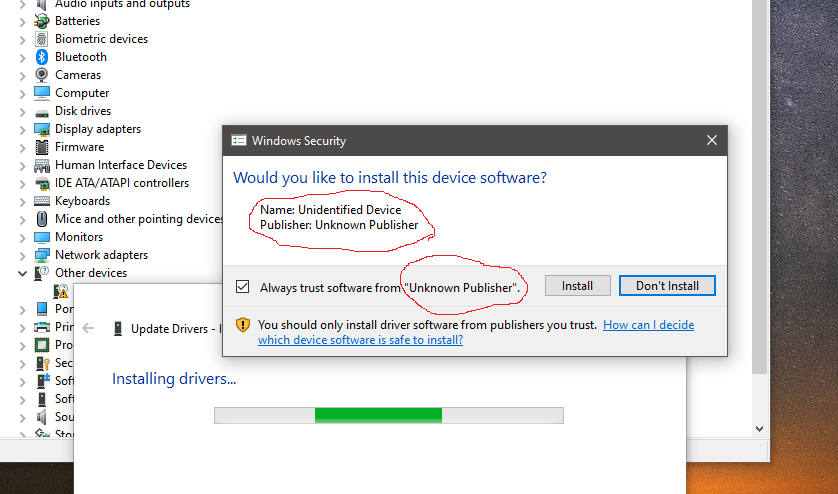Screen dimensions: 838x494
Task: Expand the Display adapters category
Action: (x=22, y=130)
